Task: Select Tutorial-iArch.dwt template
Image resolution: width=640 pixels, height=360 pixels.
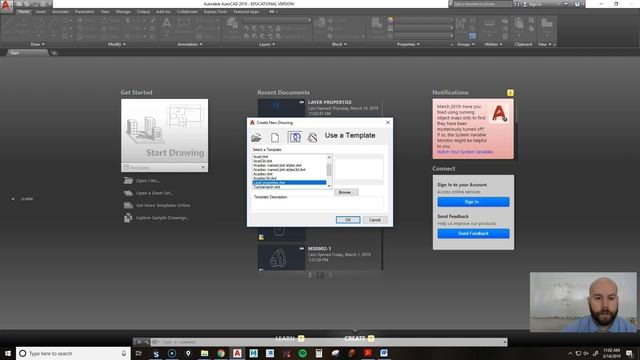Action: pyautogui.click(x=289, y=187)
